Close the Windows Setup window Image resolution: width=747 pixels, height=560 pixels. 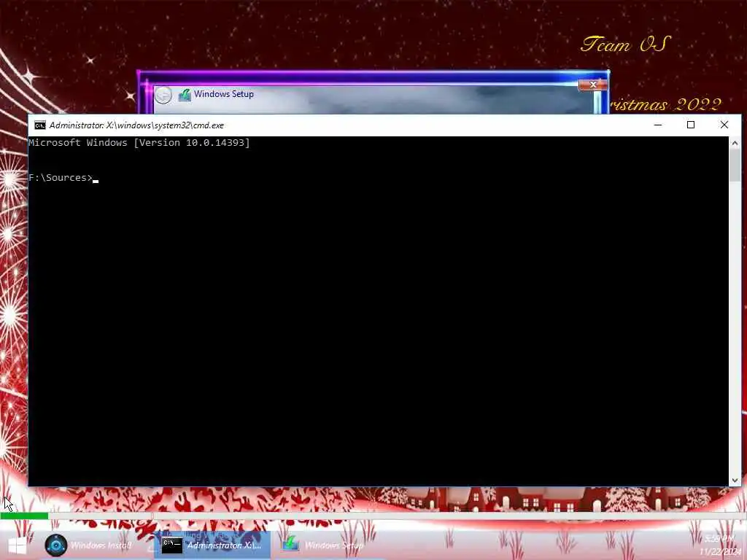(x=592, y=85)
